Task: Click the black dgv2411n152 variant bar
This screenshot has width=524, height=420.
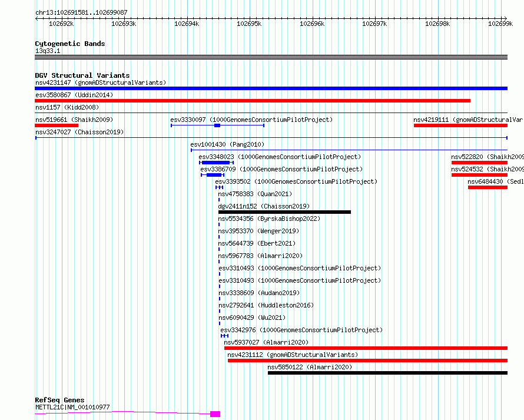Action: 284,212
